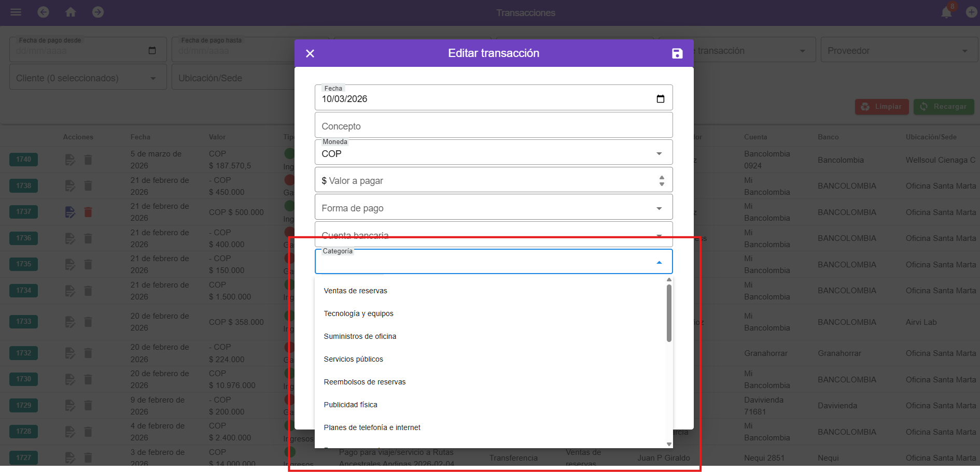Click the edit icon for transaction 1737
Image resolution: width=980 pixels, height=472 pixels.
click(x=70, y=212)
